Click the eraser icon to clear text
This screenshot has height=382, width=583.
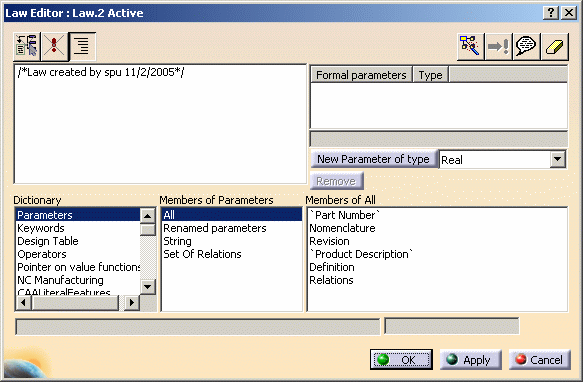point(554,46)
